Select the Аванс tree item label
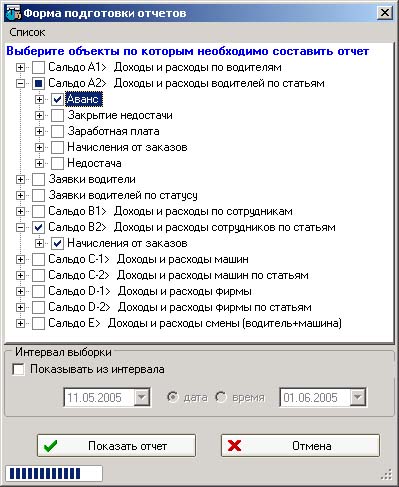This screenshot has width=399, height=487. point(84,99)
